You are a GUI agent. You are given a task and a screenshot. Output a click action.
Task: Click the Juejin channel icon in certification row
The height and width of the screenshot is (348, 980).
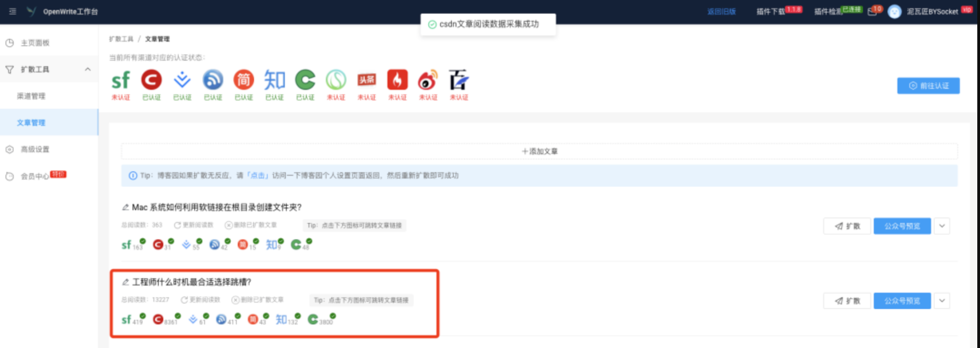[x=182, y=81]
